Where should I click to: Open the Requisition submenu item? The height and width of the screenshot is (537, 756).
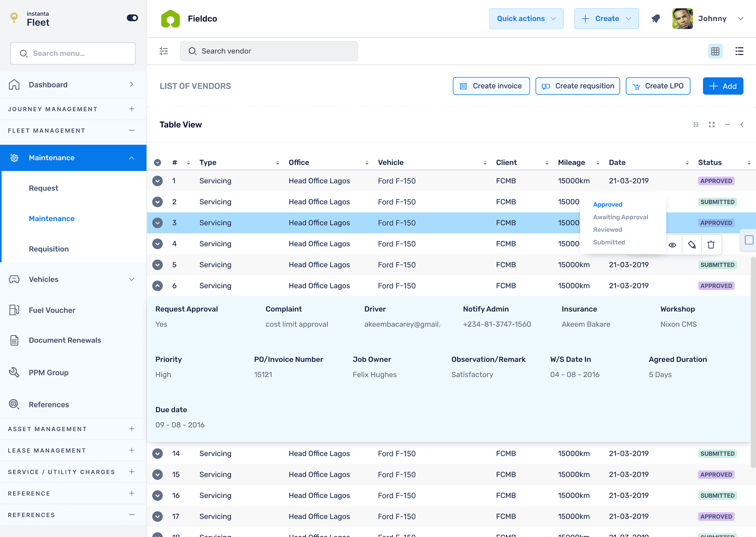pyautogui.click(x=49, y=249)
